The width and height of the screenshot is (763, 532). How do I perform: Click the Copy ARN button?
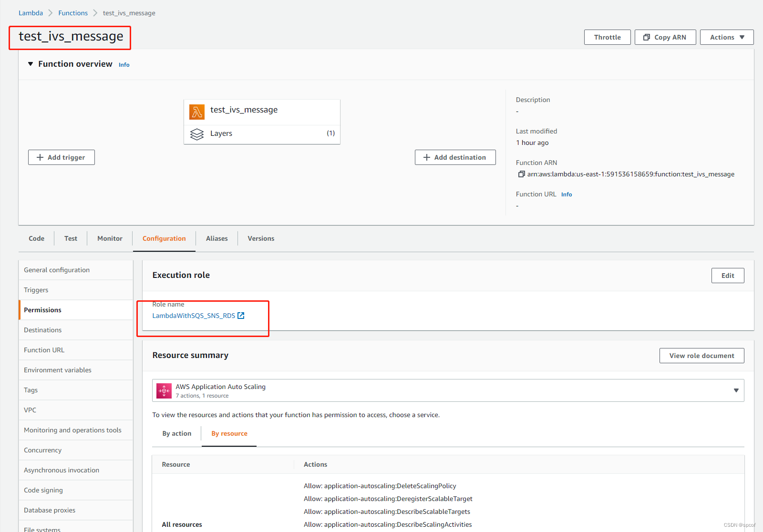click(665, 37)
